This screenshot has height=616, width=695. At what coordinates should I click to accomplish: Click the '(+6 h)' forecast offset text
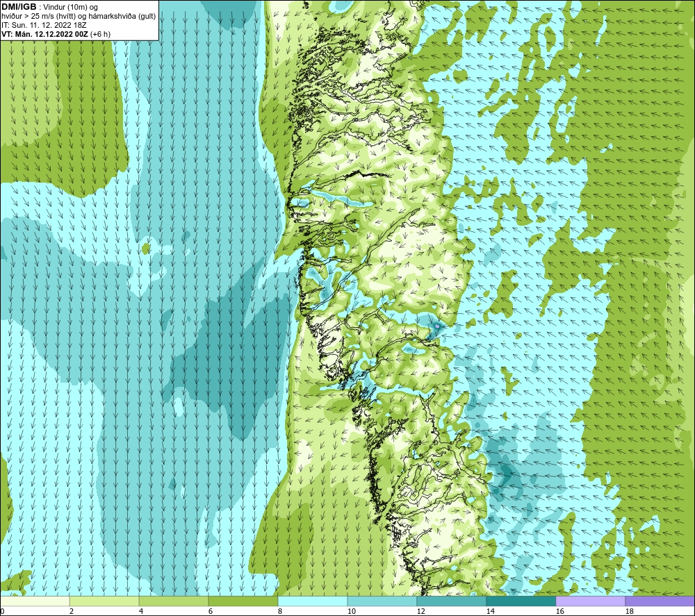[x=100, y=34]
